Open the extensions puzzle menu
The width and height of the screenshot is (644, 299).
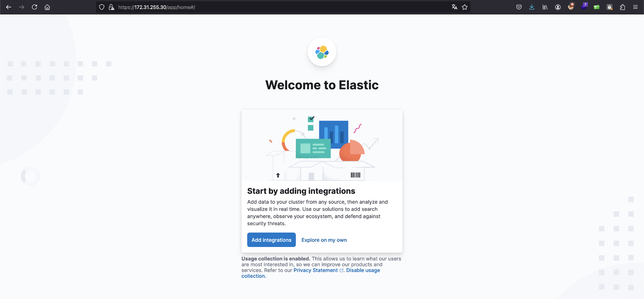623,7
